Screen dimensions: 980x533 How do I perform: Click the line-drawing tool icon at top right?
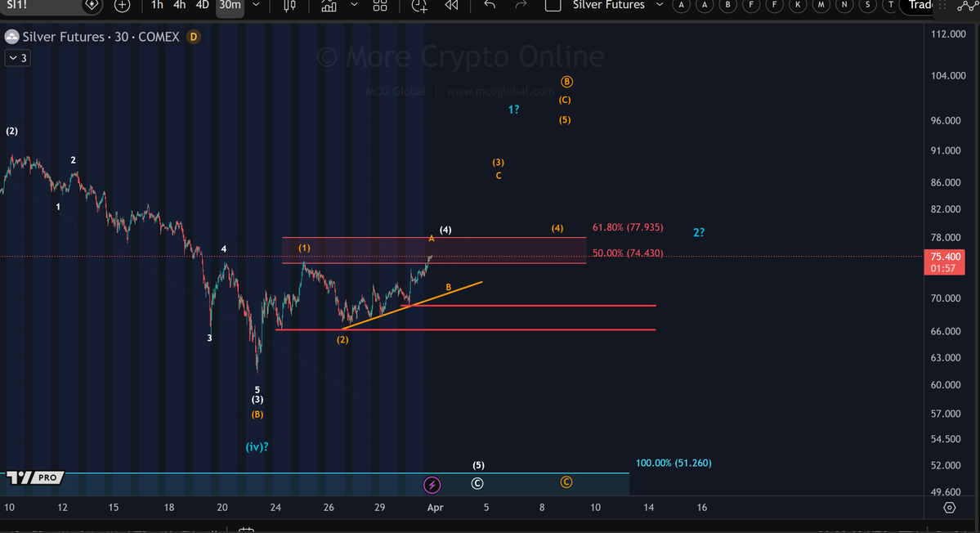(967, 6)
